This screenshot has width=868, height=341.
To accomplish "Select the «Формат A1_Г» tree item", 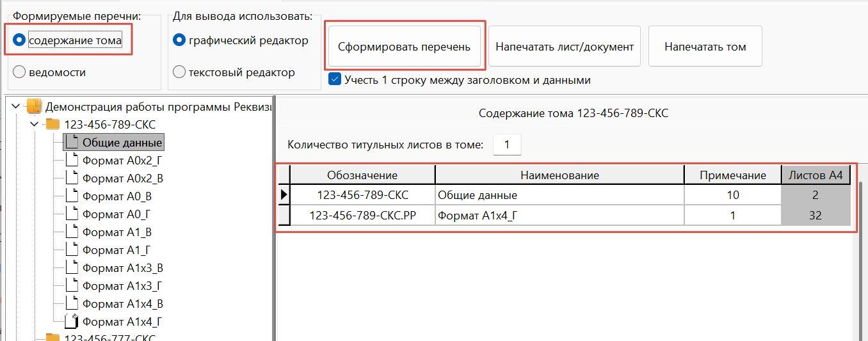I will pos(116,250).
